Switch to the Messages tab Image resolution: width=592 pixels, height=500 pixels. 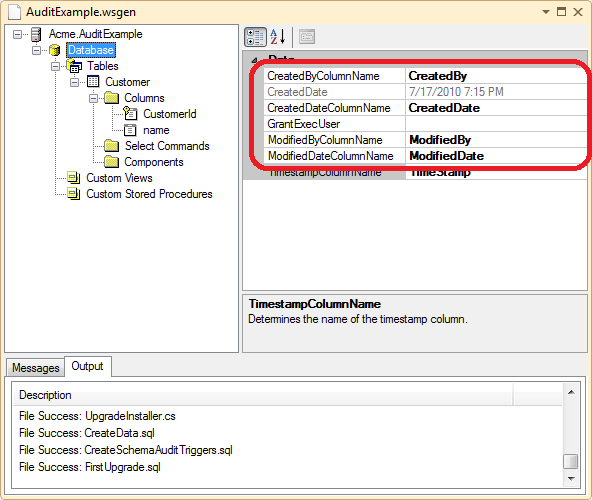(35, 367)
